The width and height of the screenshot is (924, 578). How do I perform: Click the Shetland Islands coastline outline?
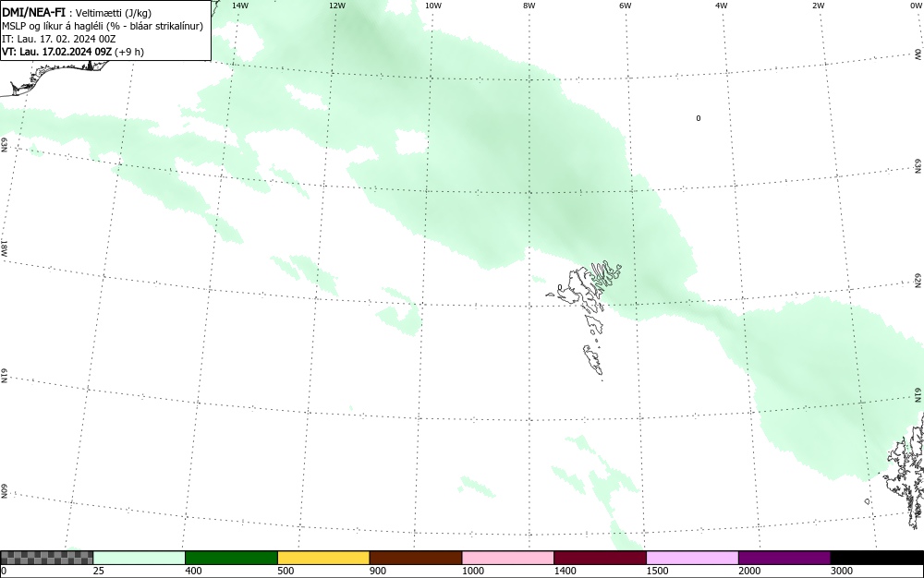[x=905, y=471]
